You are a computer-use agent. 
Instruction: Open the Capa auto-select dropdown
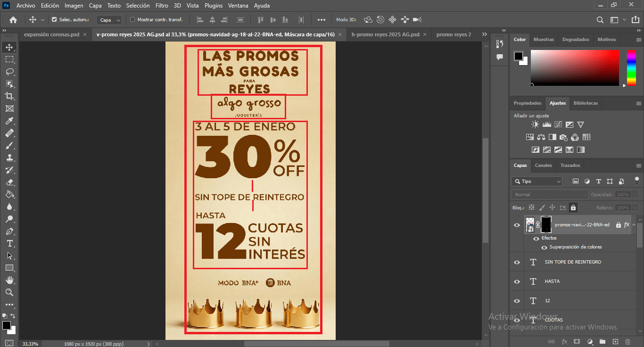point(109,20)
